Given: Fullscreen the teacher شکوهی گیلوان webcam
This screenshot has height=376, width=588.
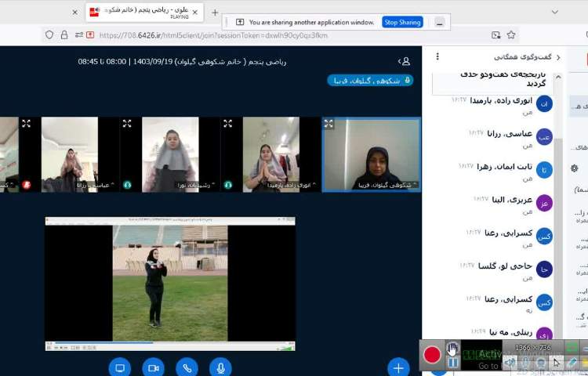Looking at the screenshot, I should (x=328, y=124).
